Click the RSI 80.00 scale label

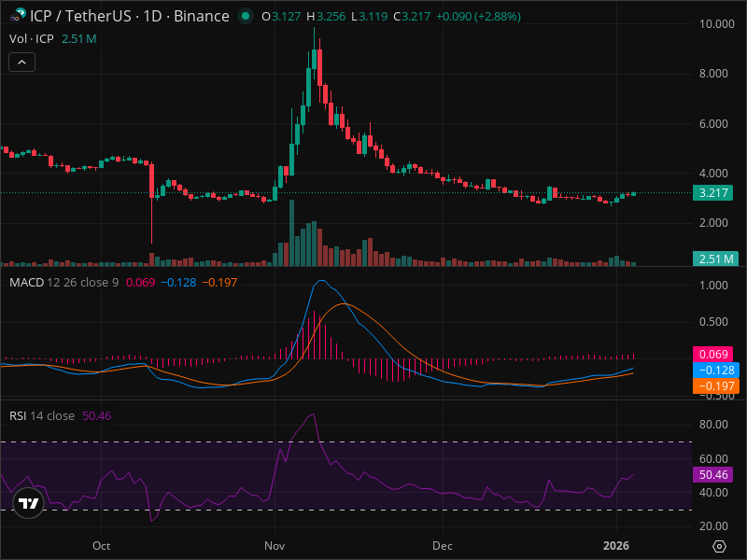[x=713, y=425]
